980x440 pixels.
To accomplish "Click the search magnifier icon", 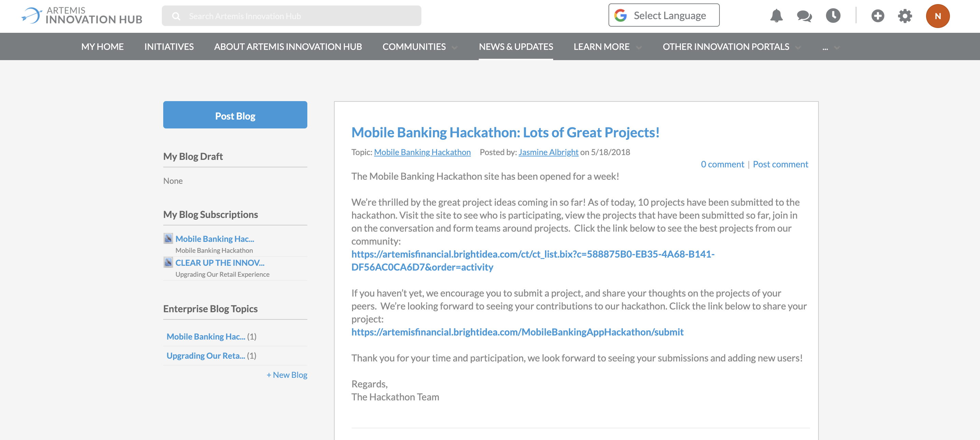I will coord(176,16).
